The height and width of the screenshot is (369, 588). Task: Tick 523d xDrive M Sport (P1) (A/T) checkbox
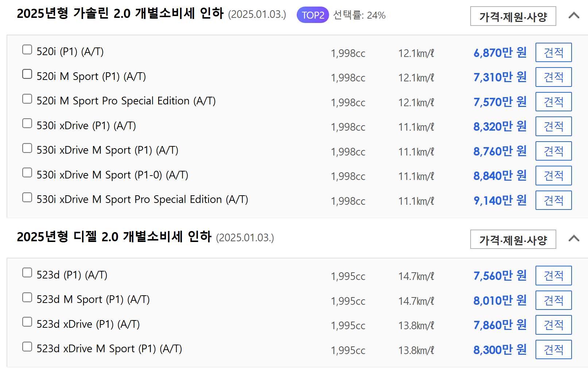point(27,347)
